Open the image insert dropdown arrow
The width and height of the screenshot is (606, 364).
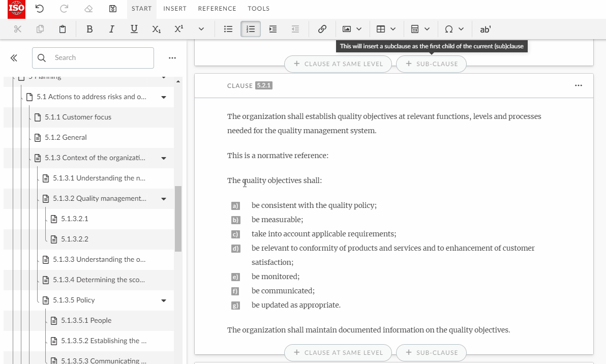[359, 29]
